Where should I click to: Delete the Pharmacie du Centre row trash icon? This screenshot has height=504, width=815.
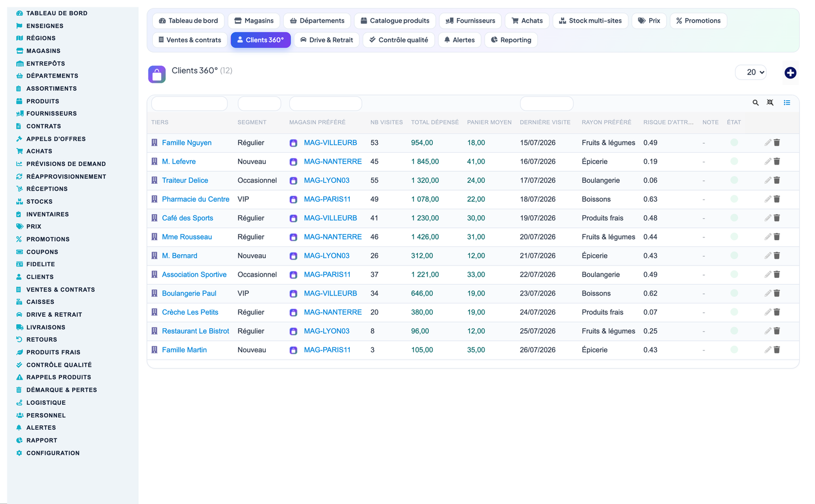coord(777,199)
